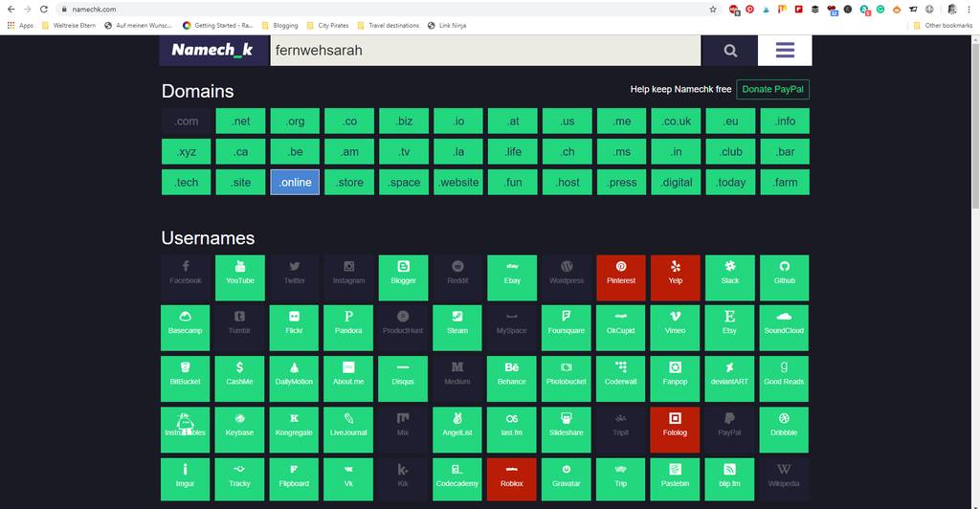The width and height of the screenshot is (980, 509).
Task: Click the Steam tile
Action: coord(457,328)
